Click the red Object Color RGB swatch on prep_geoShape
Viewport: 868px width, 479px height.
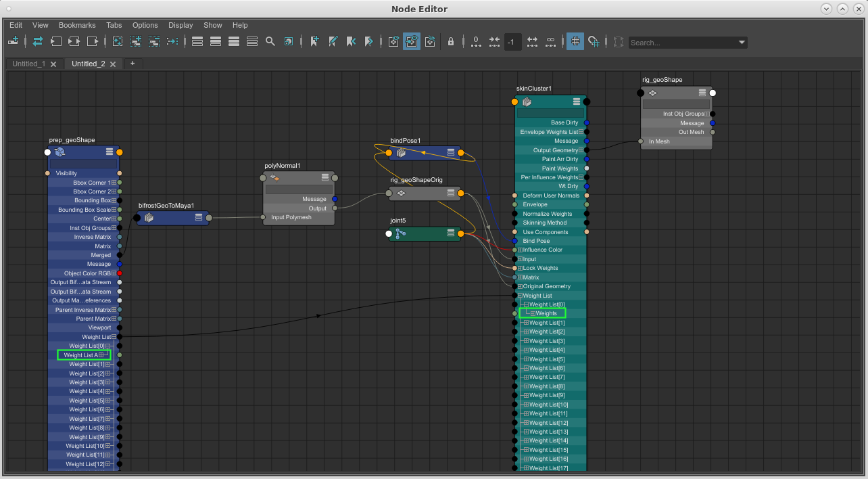(120, 273)
